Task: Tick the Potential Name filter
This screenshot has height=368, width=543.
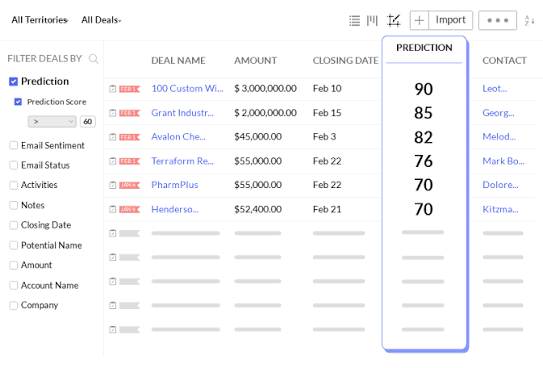Action: pos(14,245)
